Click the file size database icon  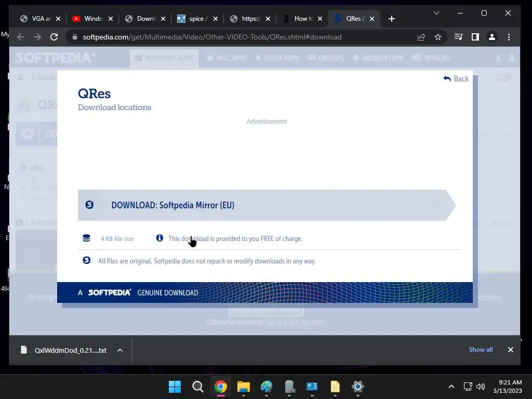(87, 238)
